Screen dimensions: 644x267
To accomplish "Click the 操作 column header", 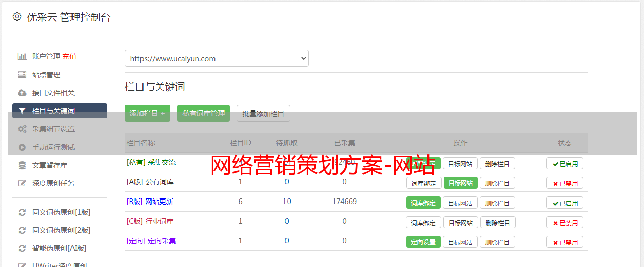I will (460, 143).
